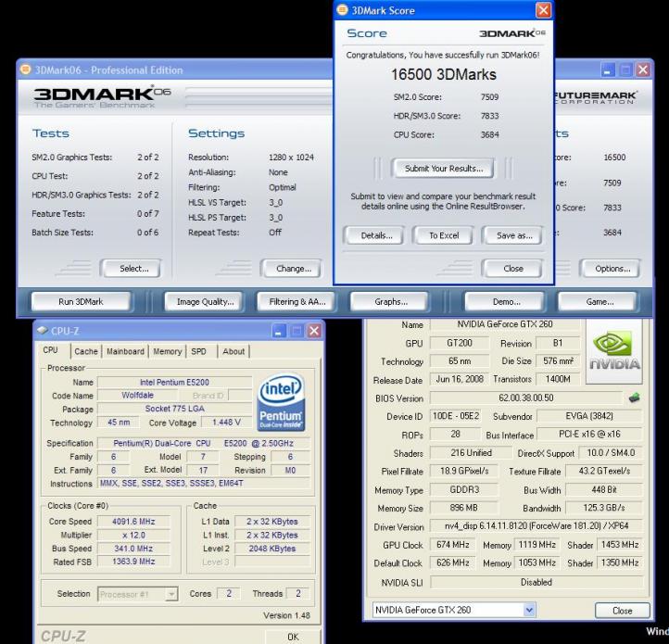The image size is (669, 644).
Task: Click the Subvendor value EVGA (3842)
Action: (x=589, y=416)
